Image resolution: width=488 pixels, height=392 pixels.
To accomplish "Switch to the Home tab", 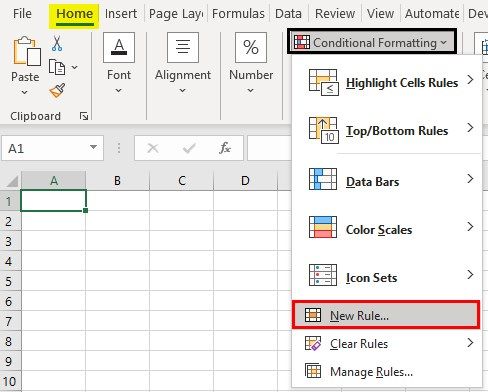I will pyautogui.click(x=74, y=14).
